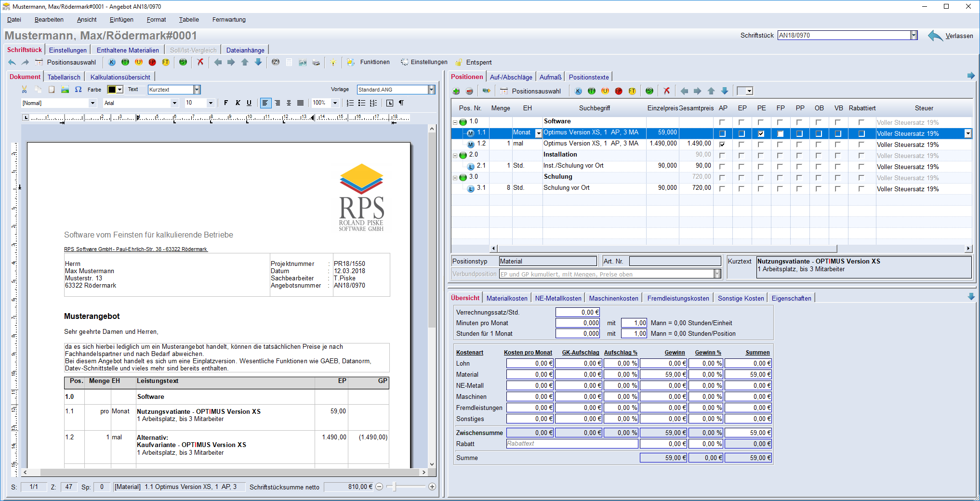The image size is (980, 501).
Task: Click the Art. Nr. input field
Action: (x=675, y=261)
